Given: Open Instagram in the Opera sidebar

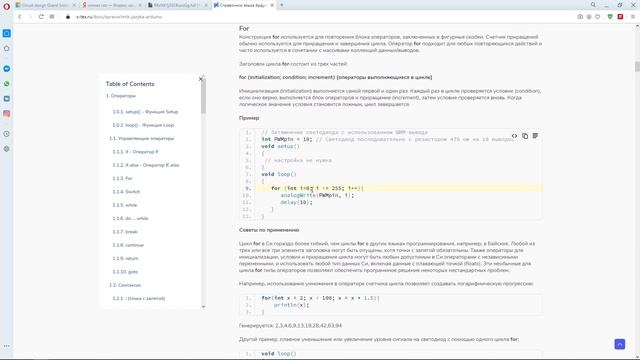Looking at the screenshot, I should [x=7, y=114].
